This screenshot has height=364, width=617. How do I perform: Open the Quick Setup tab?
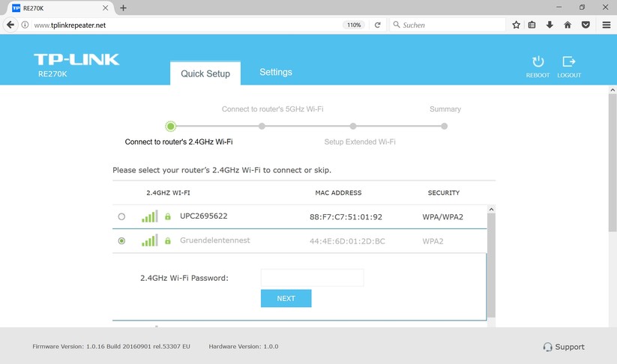(x=205, y=74)
